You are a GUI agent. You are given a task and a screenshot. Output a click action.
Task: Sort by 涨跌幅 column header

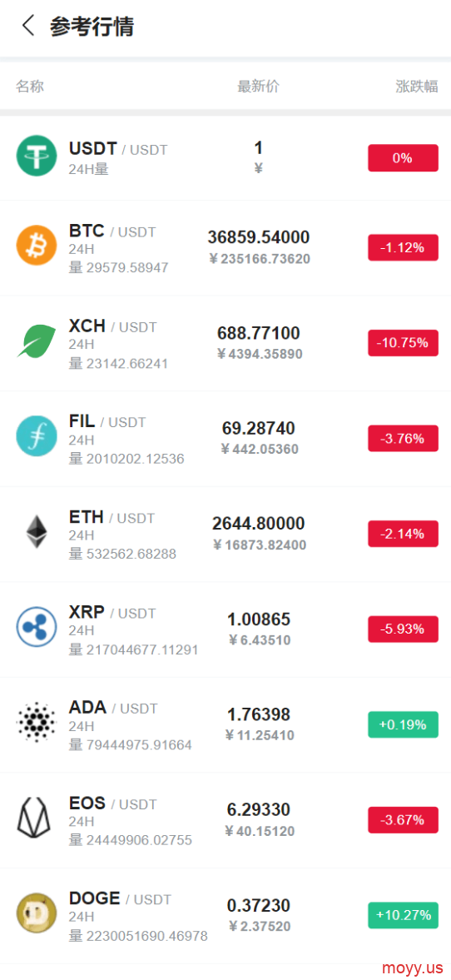click(x=417, y=87)
